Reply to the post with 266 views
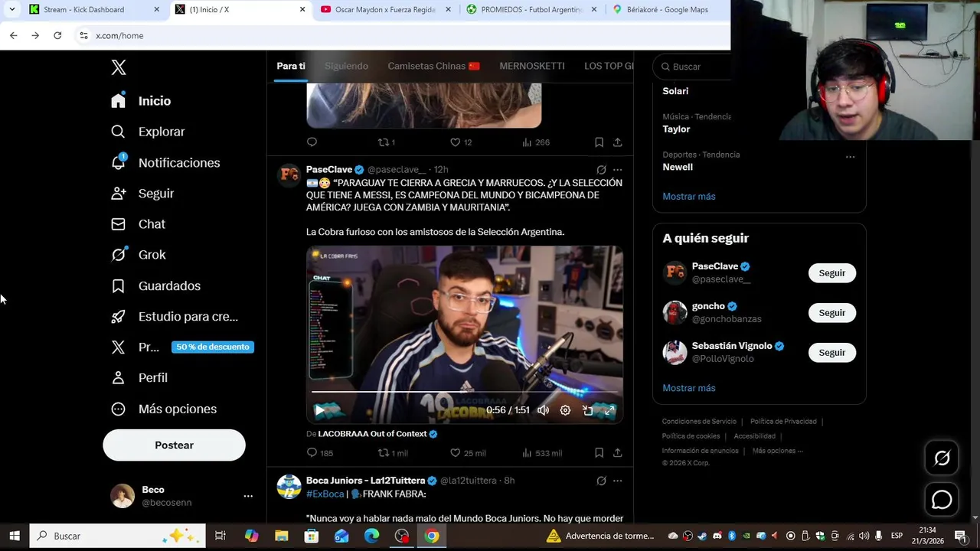The image size is (980, 551). pos(312,142)
